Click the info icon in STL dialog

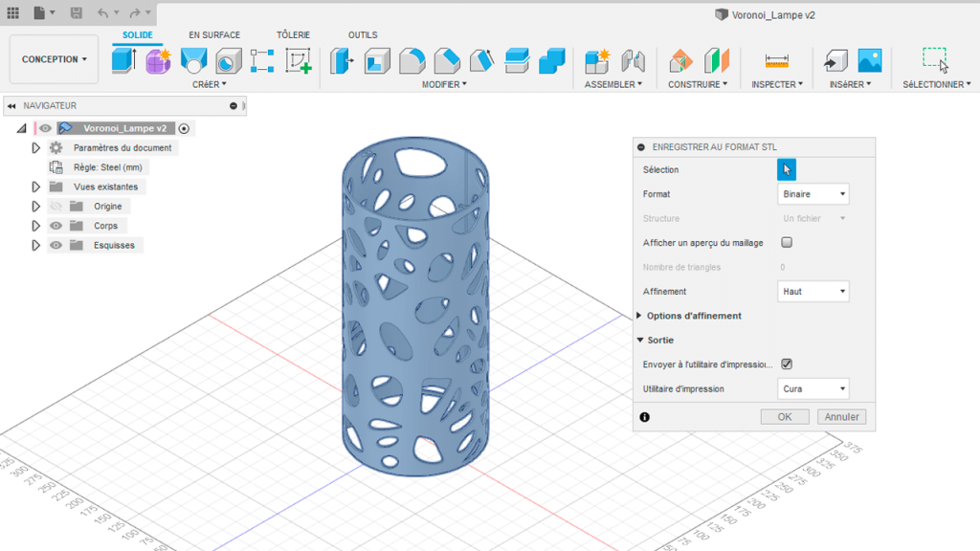coord(644,417)
